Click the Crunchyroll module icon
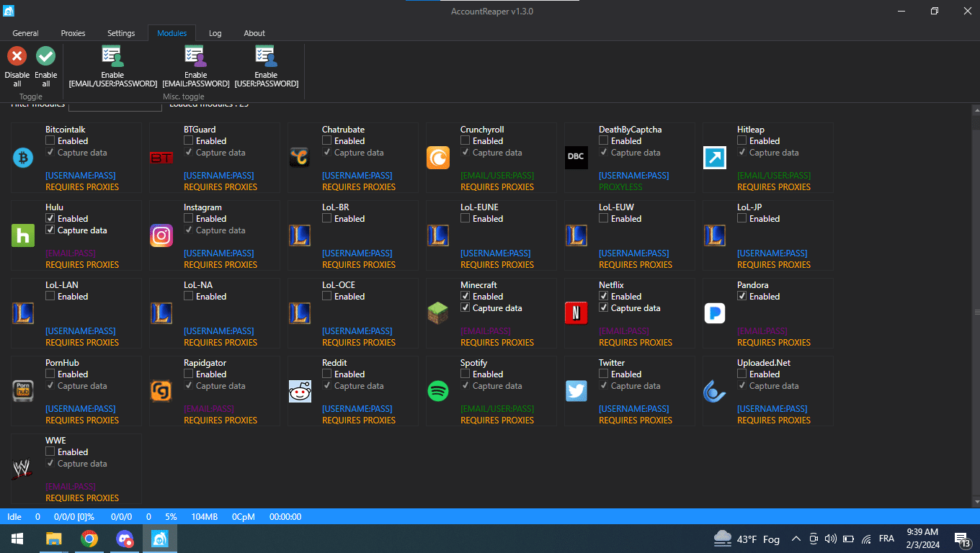The image size is (980, 553). (x=438, y=158)
